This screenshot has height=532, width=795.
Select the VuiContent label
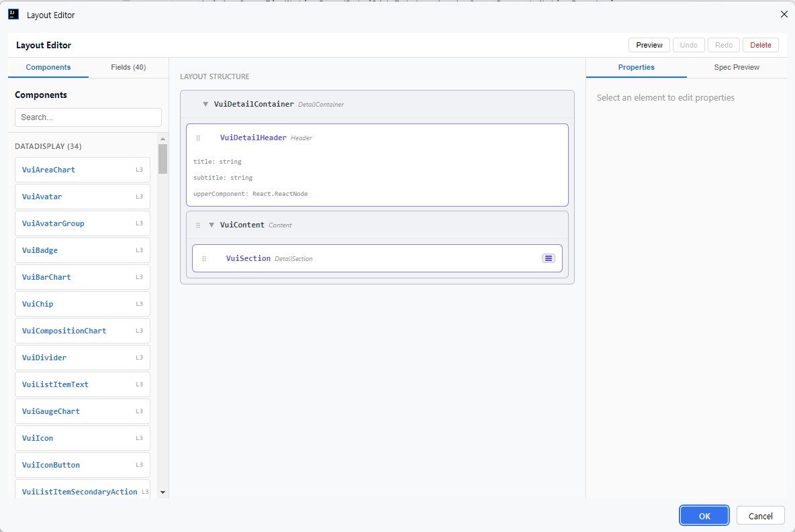(x=242, y=225)
